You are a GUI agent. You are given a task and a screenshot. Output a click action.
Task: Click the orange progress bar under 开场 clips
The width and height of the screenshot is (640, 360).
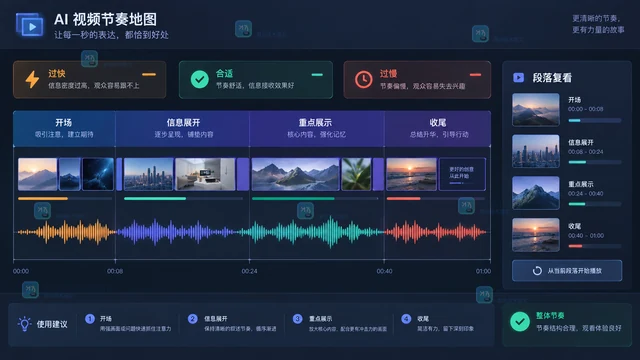click(x=65, y=199)
